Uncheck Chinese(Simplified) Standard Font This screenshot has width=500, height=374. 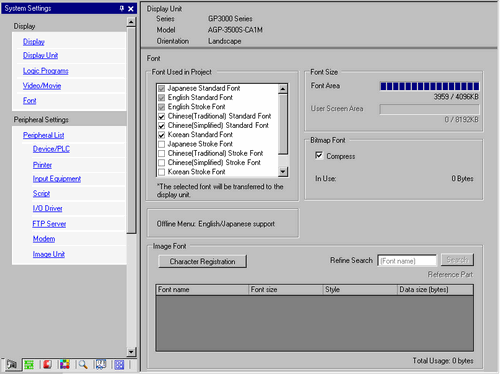pos(162,126)
